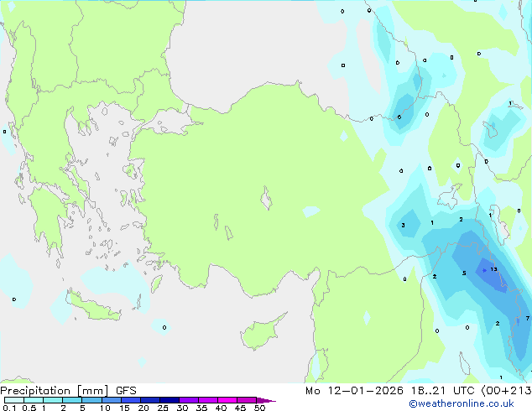Click the lightest 0.1–0.5 mm legend swatch
532x411 pixels.
tap(14, 400)
